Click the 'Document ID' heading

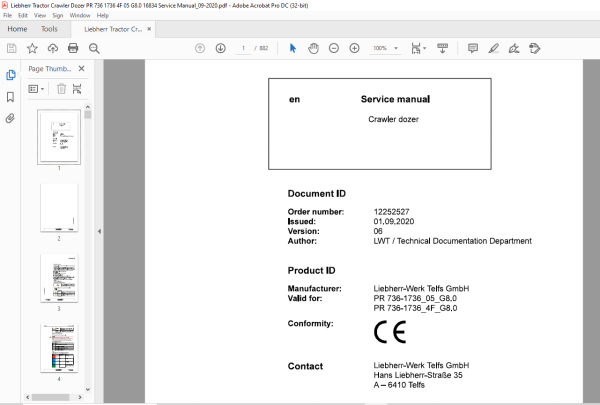[x=316, y=194]
